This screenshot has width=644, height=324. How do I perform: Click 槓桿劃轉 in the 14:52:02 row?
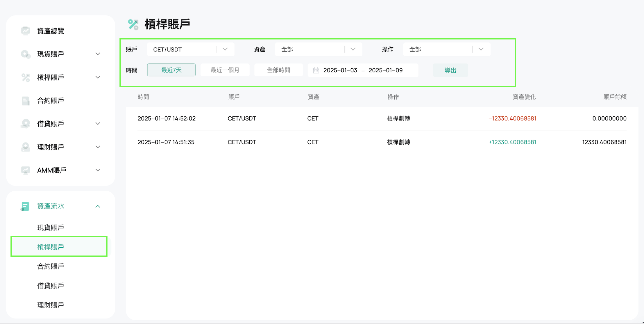(398, 118)
